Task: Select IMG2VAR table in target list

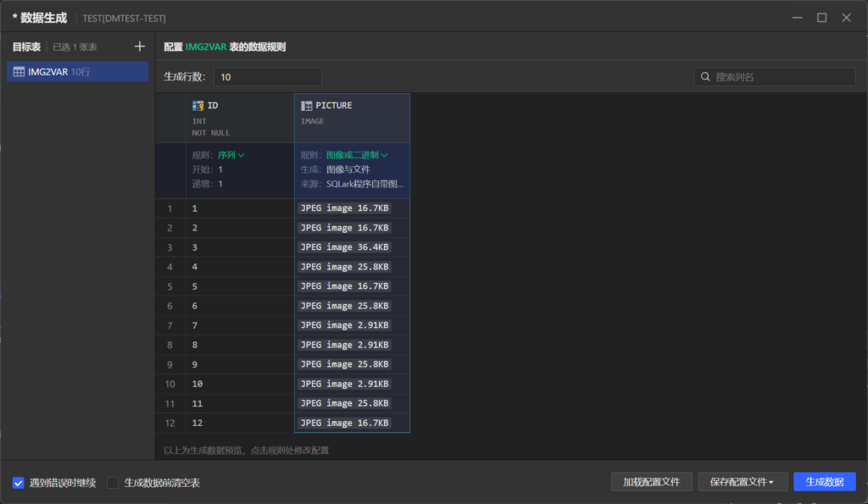Action: (76, 72)
